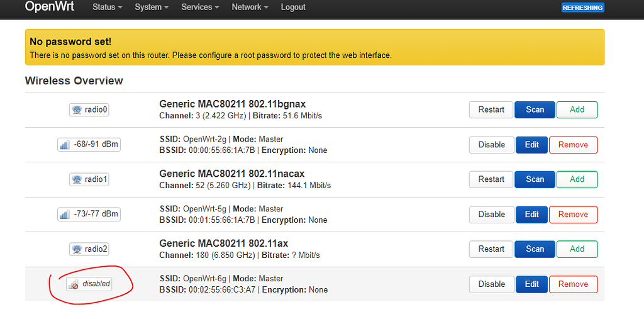Disable the OpenWrt-5g wireless network
644x319 pixels.
point(491,215)
